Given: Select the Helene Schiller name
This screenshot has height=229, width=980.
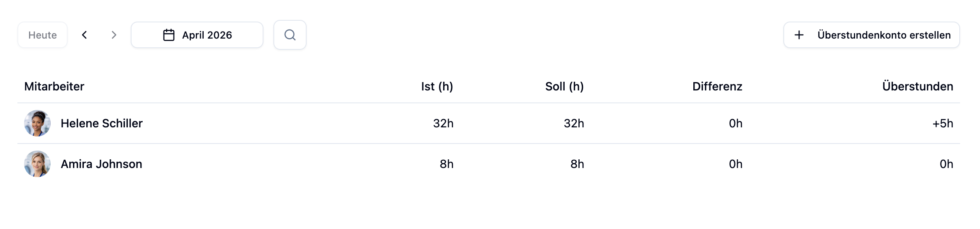Looking at the screenshot, I should pyautogui.click(x=102, y=123).
